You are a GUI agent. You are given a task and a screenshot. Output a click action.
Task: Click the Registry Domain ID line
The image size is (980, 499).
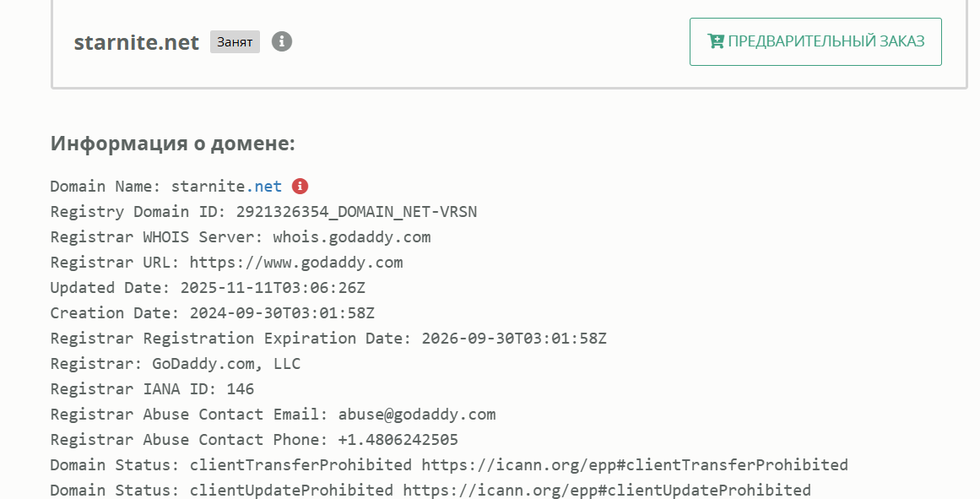pyautogui.click(x=263, y=212)
